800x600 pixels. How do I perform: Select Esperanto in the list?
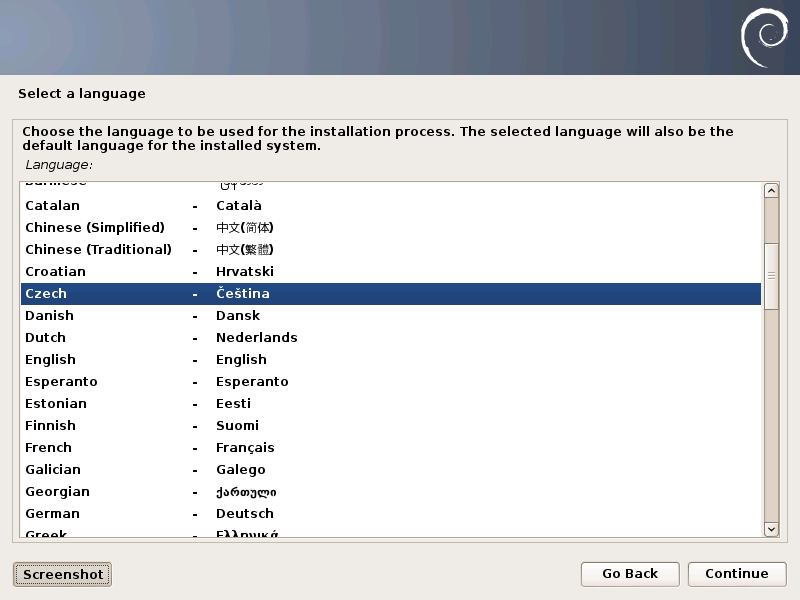[391, 382]
